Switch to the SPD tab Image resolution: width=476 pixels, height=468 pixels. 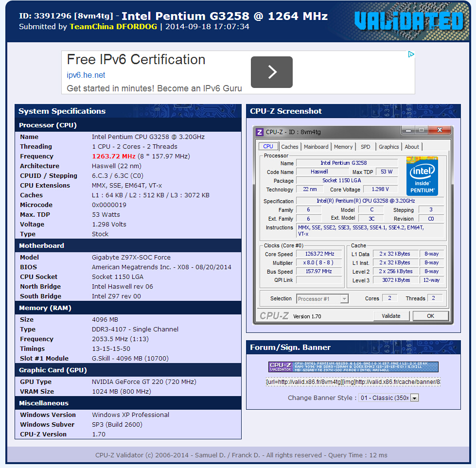(x=366, y=147)
